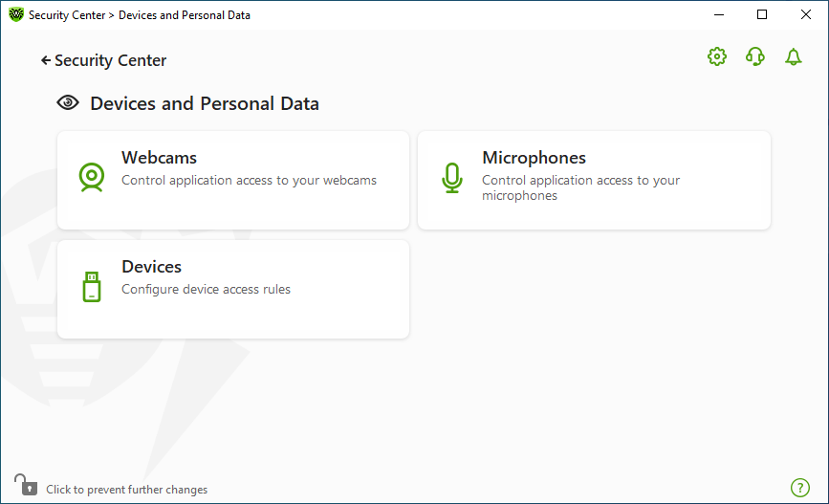
Task: Click the Devices and Personal Data heading
Action: [205, 103]
